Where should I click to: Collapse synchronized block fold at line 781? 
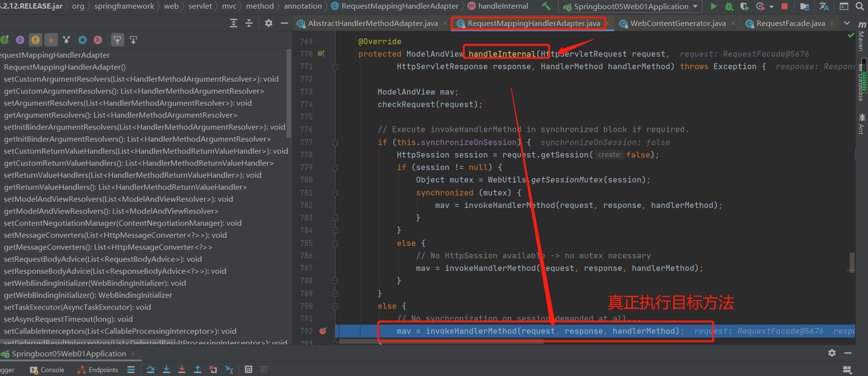(x=335, y=193)
